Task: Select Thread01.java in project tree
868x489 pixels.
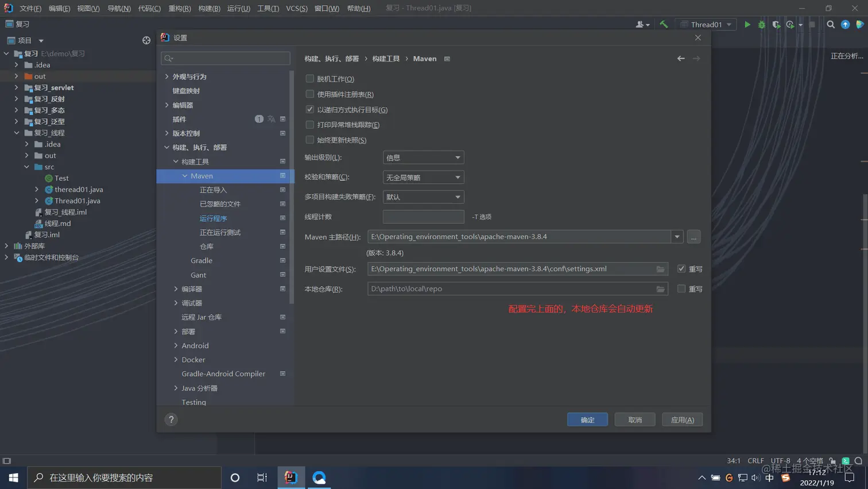Action: pos(77,201)
